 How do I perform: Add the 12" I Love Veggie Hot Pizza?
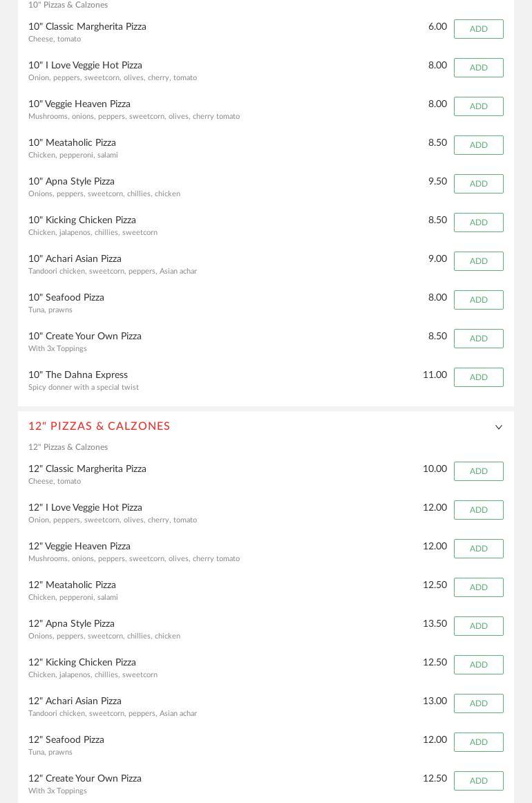pos(478,510)
